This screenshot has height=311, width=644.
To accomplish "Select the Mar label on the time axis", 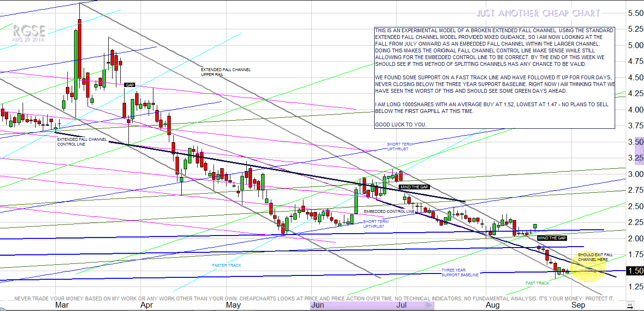I will coord(62,305).
